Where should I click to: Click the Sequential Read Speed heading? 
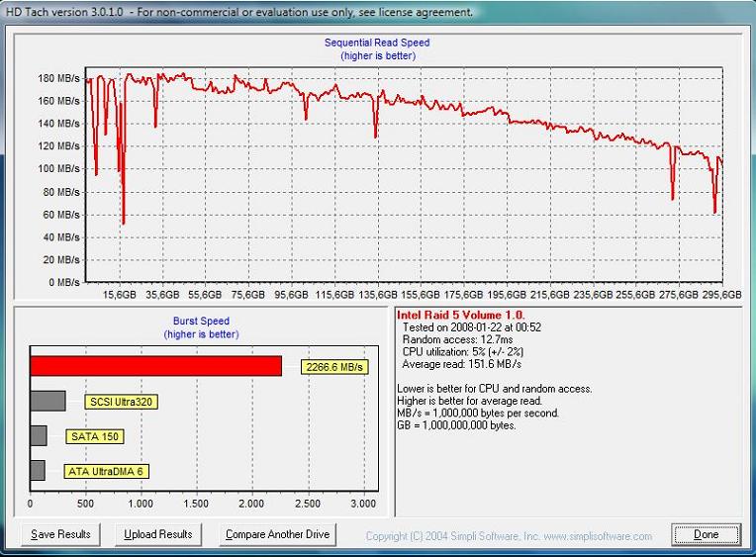click(x=377, y=43)
